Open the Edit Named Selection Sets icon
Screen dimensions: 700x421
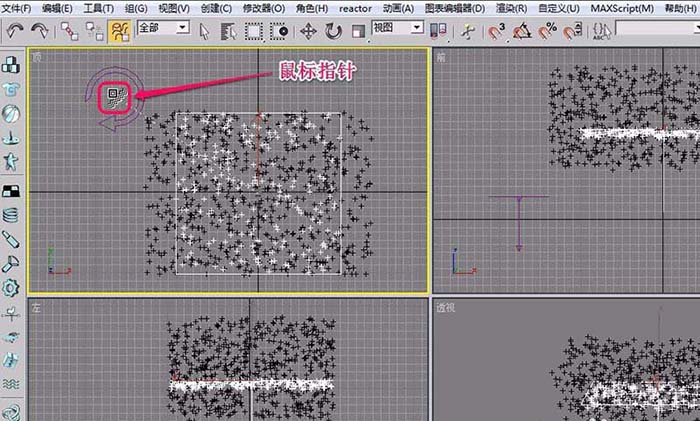click(x=602, y=32)
